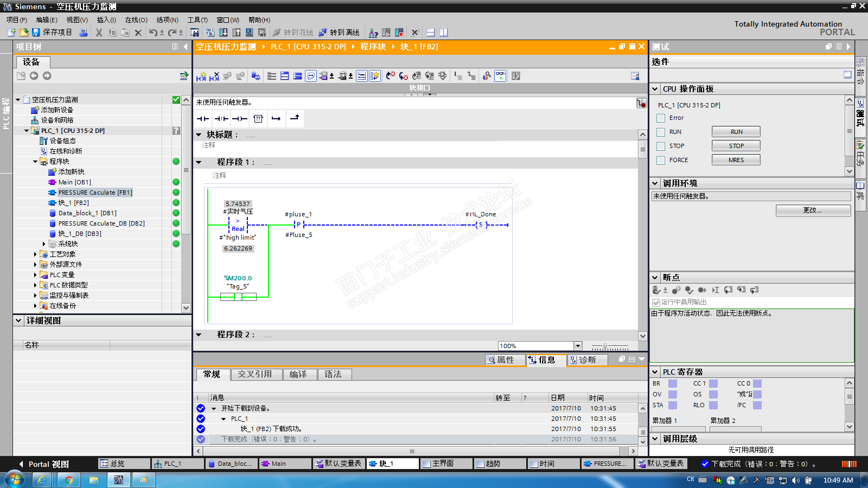Image resolution: width=868 pixels, height=488 pixels.
Task: Click the call environment trigger icon
Action: 641,103
